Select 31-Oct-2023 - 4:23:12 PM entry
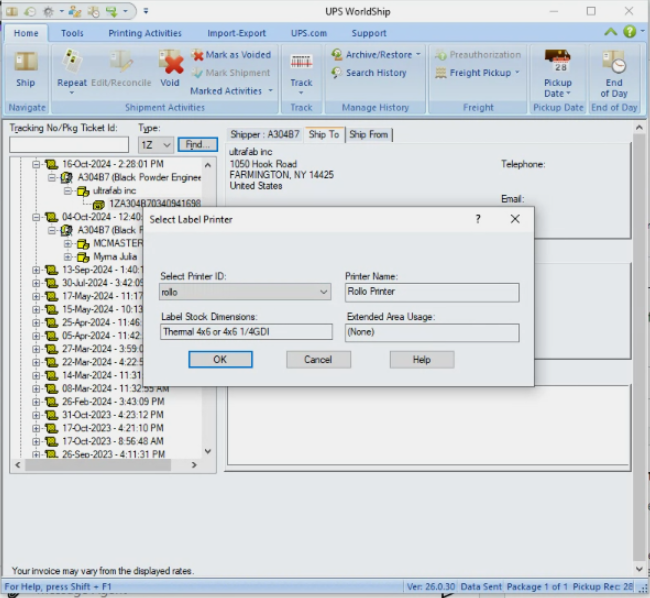Image resolution: width=650 pixels, height=598 pixels. pyautogui.click(x=113, y=415)
